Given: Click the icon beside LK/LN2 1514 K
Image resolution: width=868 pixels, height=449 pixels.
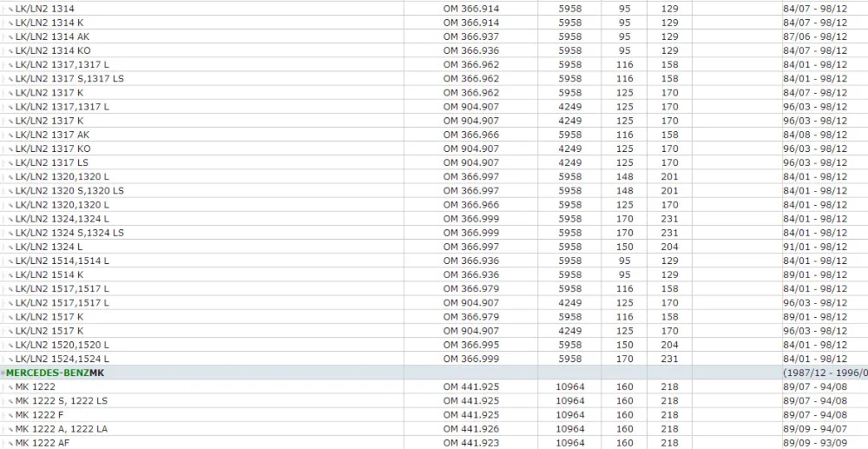Looking at the screenshot, I should (x=10, y=275).
